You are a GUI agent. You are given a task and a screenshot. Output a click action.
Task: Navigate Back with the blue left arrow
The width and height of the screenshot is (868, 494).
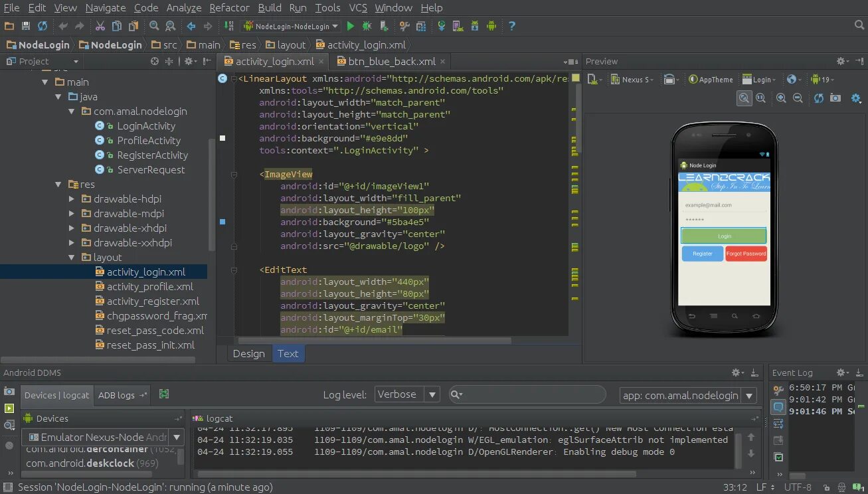[191, 26]
